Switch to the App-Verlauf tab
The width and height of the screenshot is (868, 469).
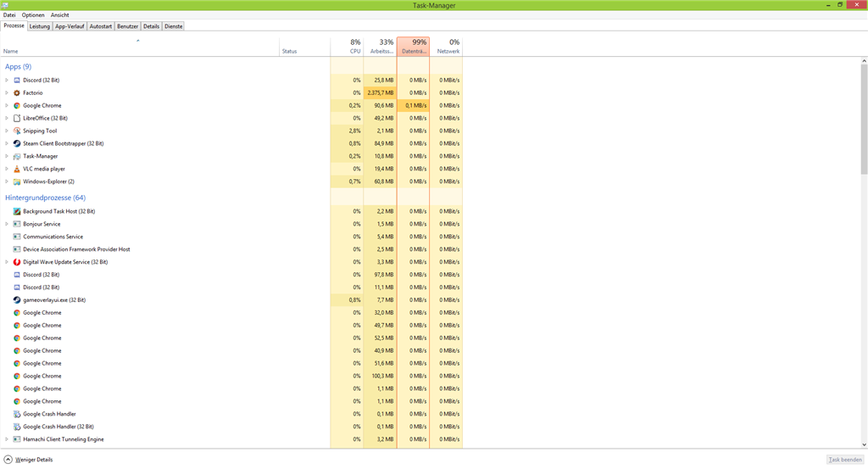(x=70, y=26)
